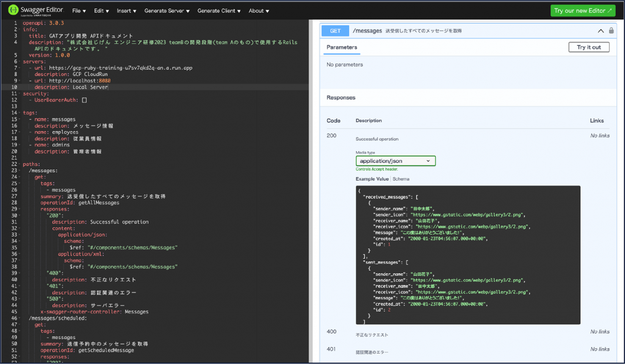The width and height of the screenshot is (625, 364).
Task: Select the Parameters tab
Action: (x=342, y=47)
